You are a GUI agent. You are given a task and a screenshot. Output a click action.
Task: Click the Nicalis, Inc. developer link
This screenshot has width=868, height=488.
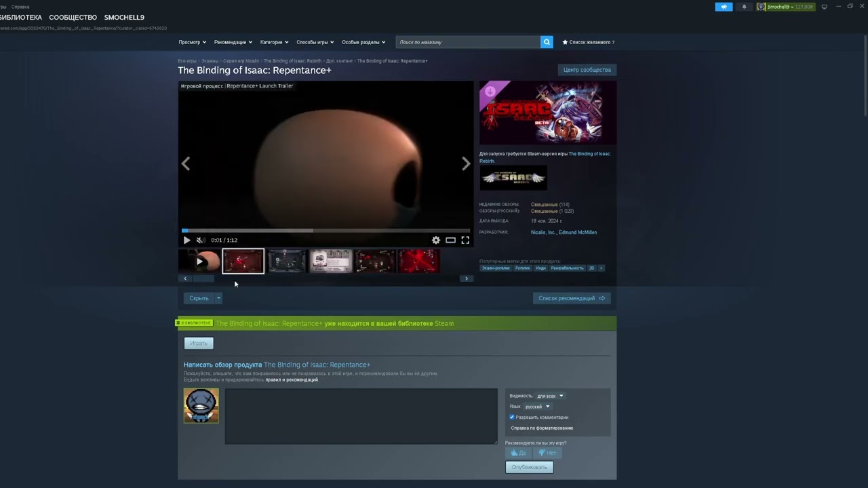click(x=543, y=232)
